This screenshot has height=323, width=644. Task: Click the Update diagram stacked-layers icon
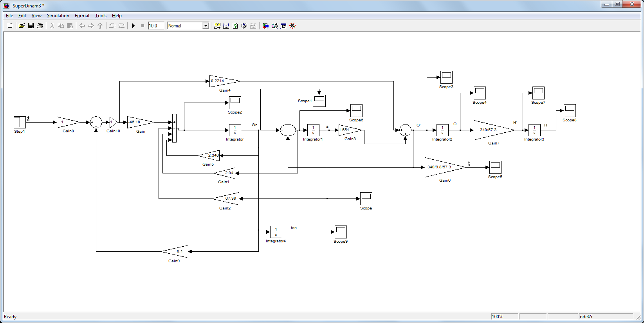click(244, 26)
